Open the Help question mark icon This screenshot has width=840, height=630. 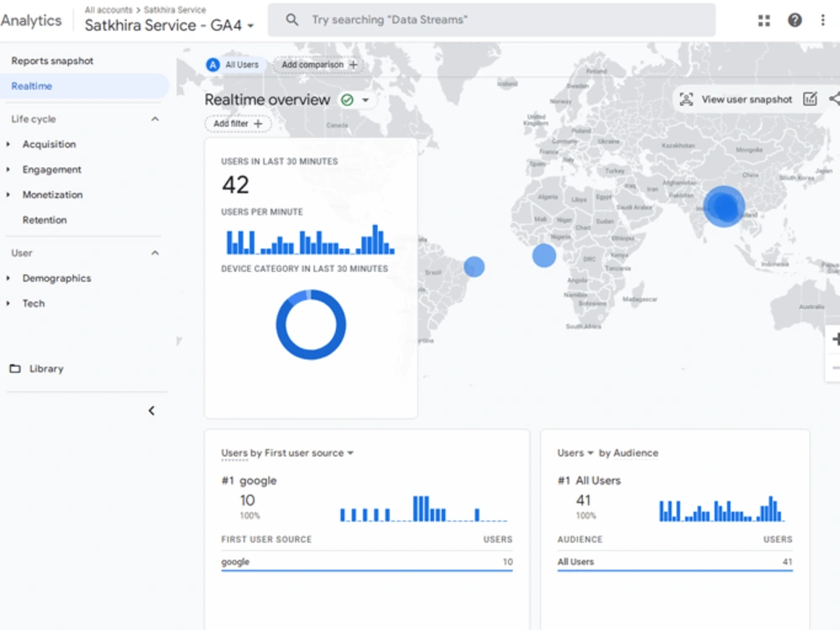(795, 20)
